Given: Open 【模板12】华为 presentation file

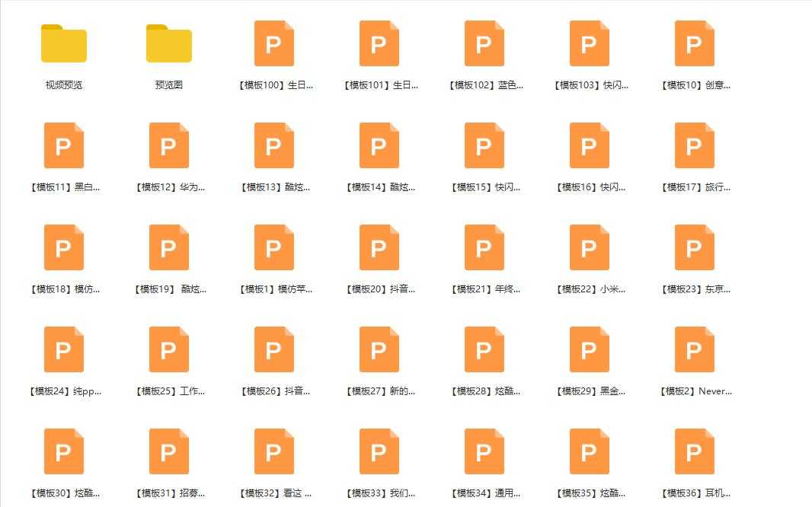Looking at the screenshot, I should pos(168,145).
